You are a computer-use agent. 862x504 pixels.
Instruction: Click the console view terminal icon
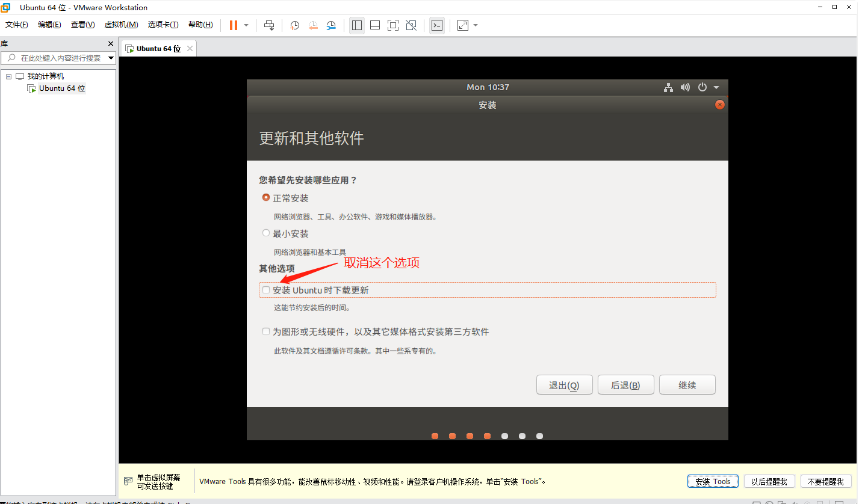click(x=437, y=25)
